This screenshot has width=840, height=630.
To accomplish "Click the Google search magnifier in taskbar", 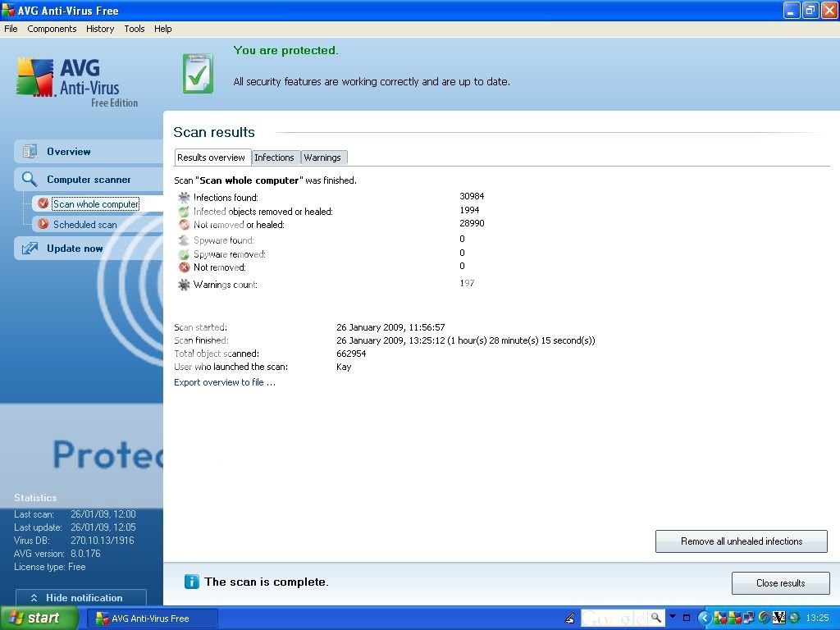I will coord(655,618).
